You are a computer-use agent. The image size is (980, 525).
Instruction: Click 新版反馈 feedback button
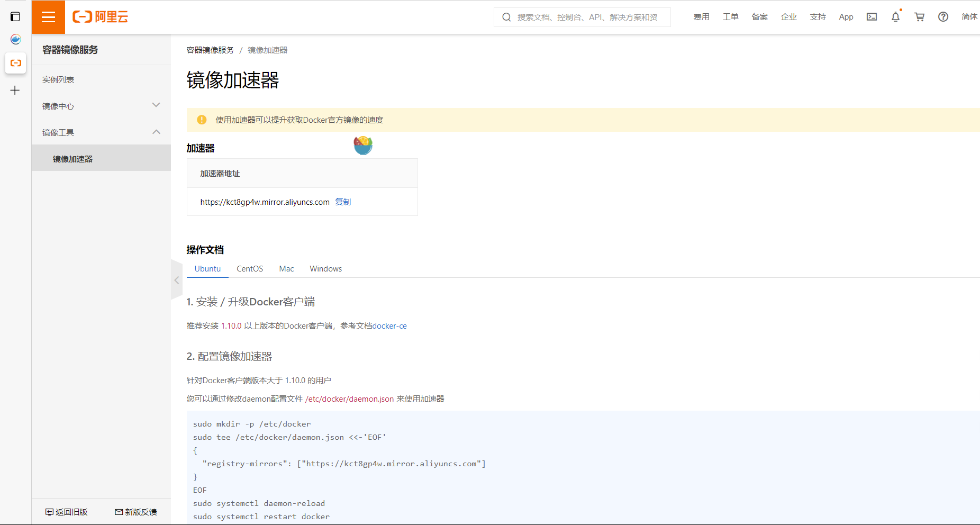(x=136, y=512)
